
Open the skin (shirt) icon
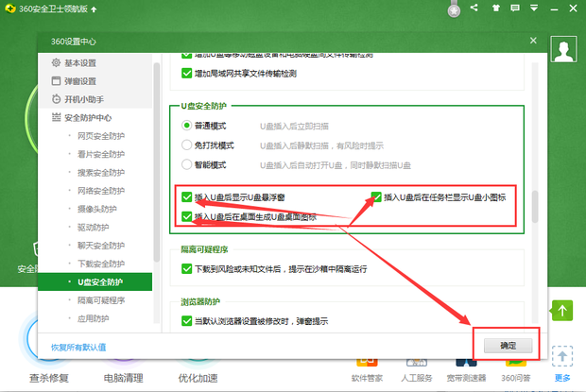(x=495, y=8)
